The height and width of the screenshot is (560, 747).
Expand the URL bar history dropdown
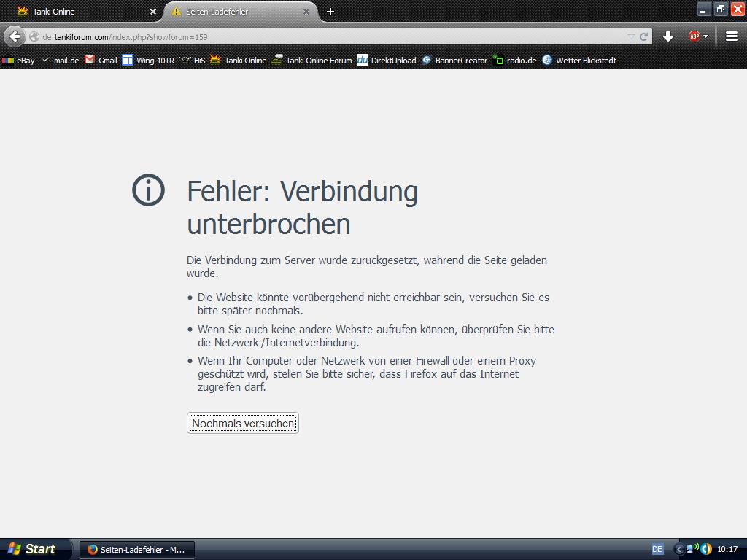pos(631,36)
